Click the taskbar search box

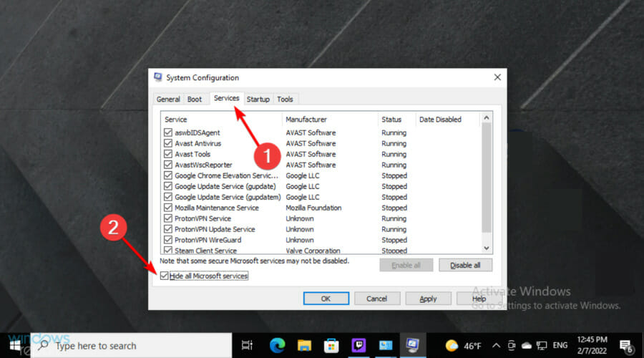[132, 346]
